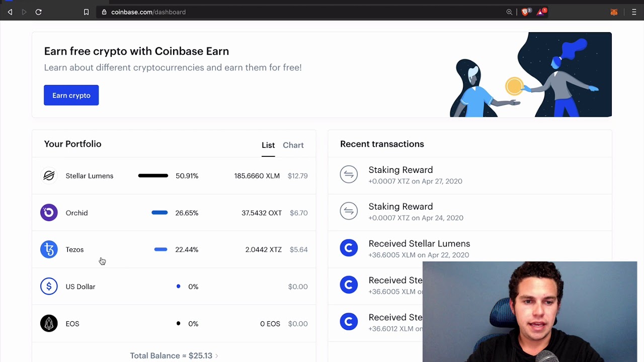This screenshot has width=644, height=362.
Task: Click the Stellar Lumens coin icon
Action: [x=49, y=175]
